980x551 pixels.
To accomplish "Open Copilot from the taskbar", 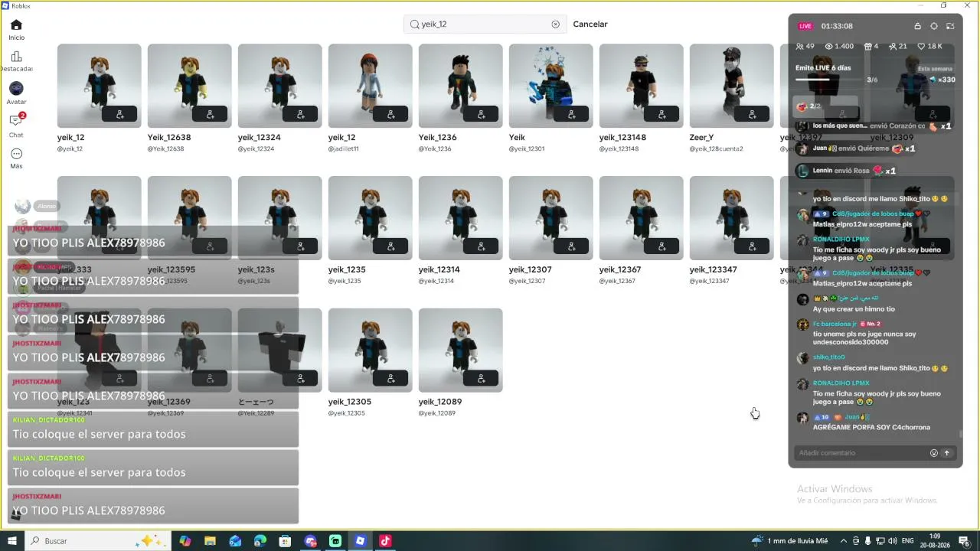I will [x=185, y=541].
